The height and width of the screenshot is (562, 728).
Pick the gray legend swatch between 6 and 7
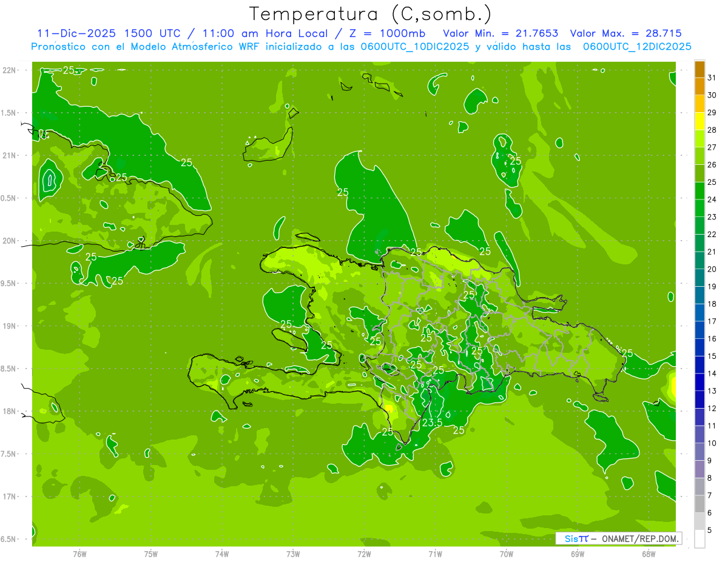[699, 504]
